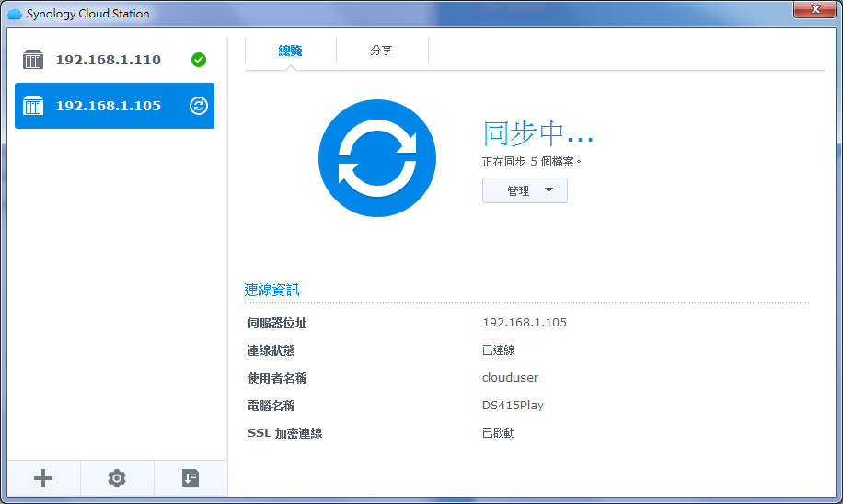The width and height of the screenshot is (843, 504).
Task: Click server address value 192.168.1.105
Action: [x=525, y=323]
